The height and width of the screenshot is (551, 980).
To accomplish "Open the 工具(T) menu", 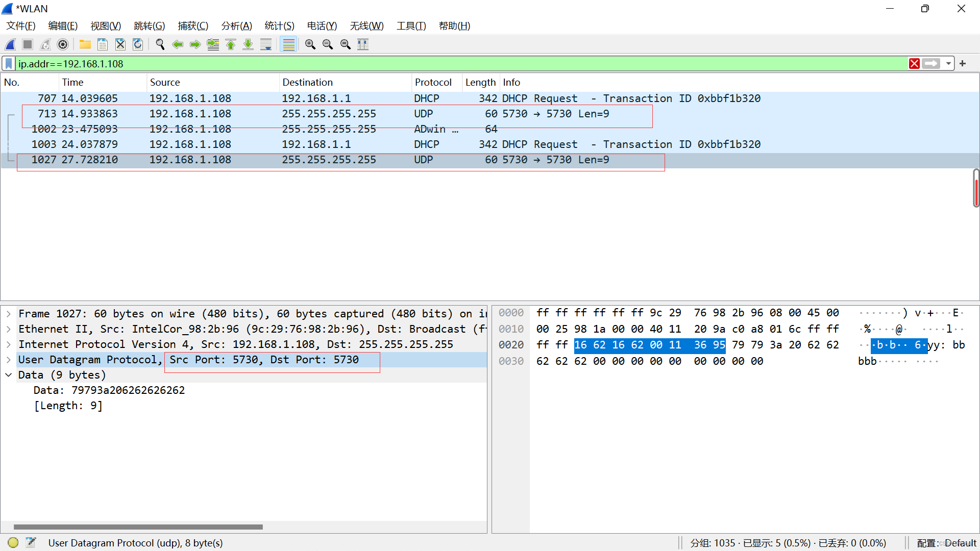I will coord(411,26).
